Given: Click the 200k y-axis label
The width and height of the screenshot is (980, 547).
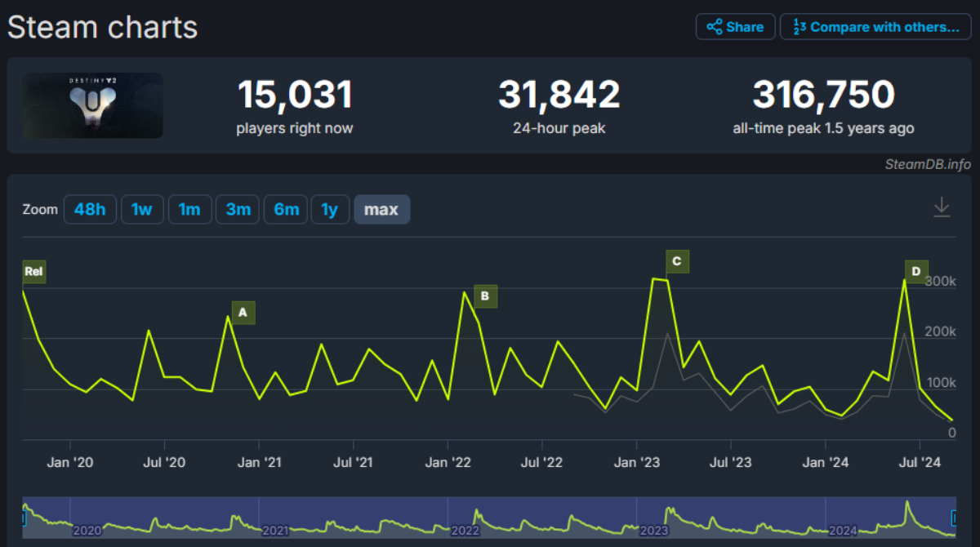Looking at the screenshot, I should (x=939, y=331).
